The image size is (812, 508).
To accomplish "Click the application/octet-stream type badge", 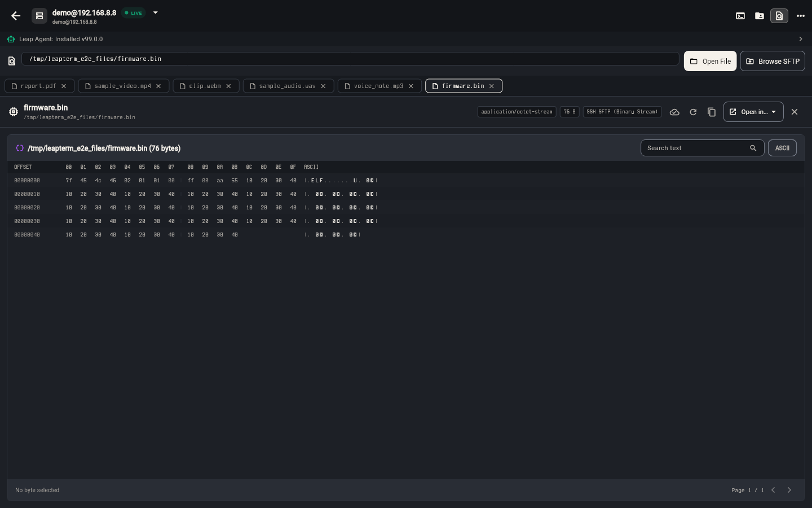I will coord(517,112).
